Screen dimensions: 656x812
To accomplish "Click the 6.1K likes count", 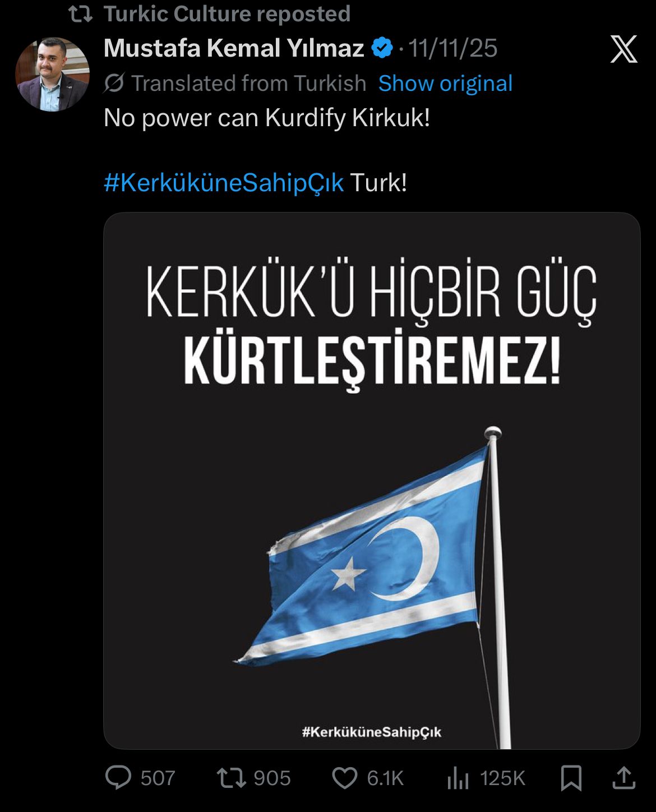I will (385, 778).
